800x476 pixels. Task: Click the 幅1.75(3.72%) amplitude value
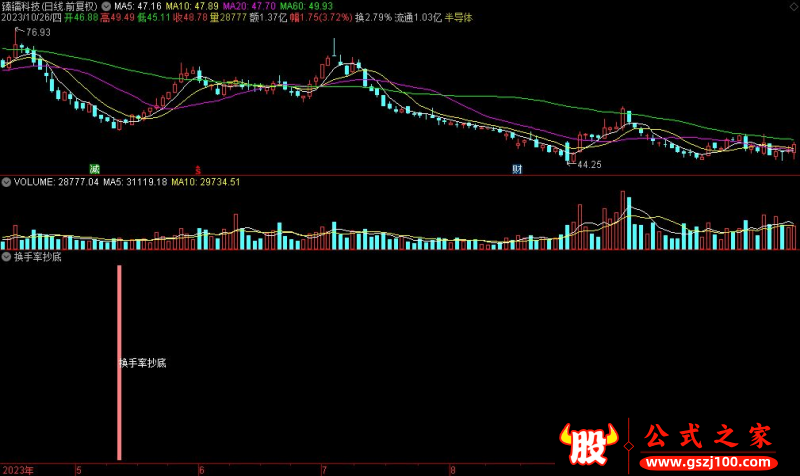(321, 18)
